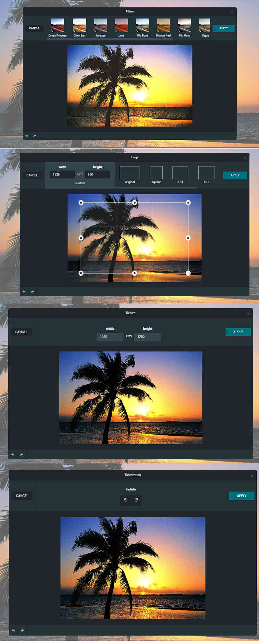Click Apply in the Orientation panel
The width and height of the screenshot is (259, 644).
(242, 496)
